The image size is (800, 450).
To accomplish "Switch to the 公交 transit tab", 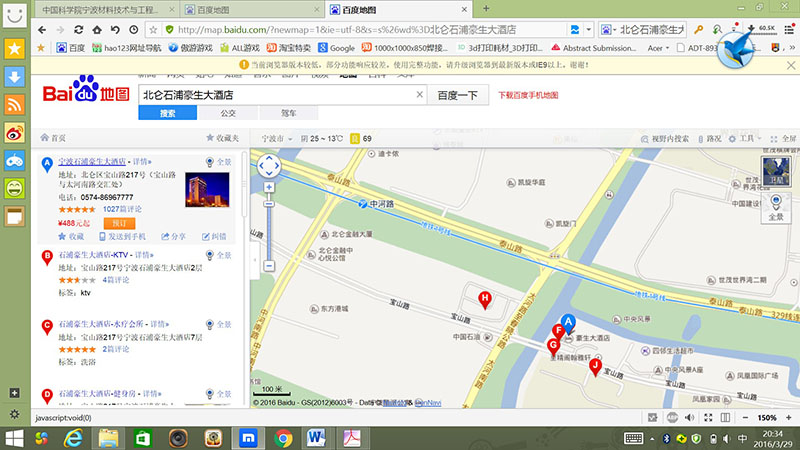I will [228, 114].
